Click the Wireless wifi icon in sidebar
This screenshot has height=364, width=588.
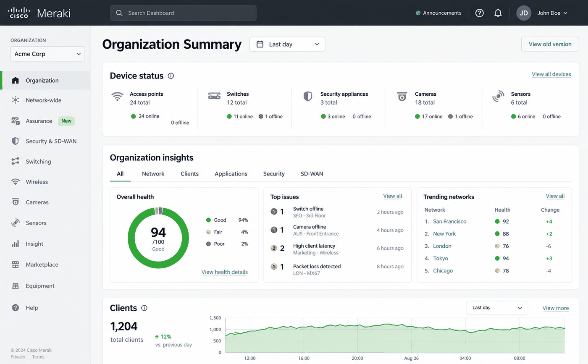(x=16, y=182)
